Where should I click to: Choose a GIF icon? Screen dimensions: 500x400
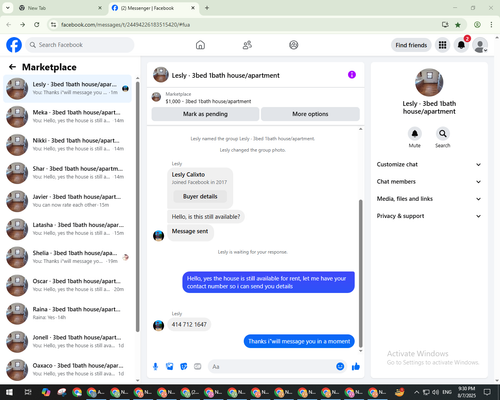coord(198,367)
